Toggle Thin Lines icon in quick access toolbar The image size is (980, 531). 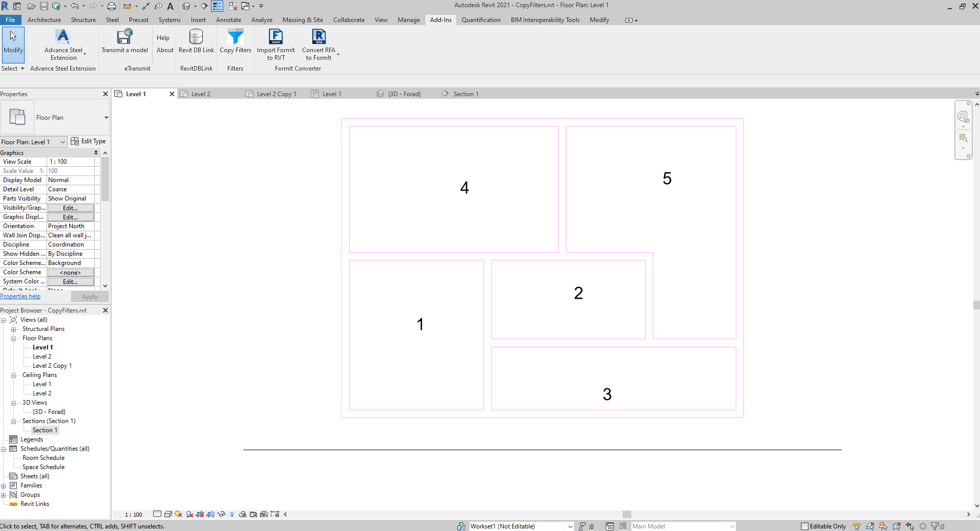click(217, 6)
